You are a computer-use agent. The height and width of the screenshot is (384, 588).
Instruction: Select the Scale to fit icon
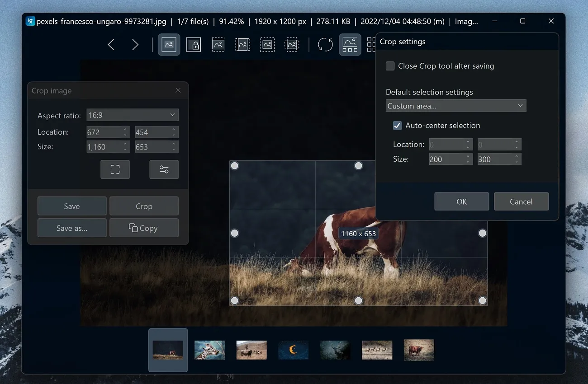coord(267,45)
